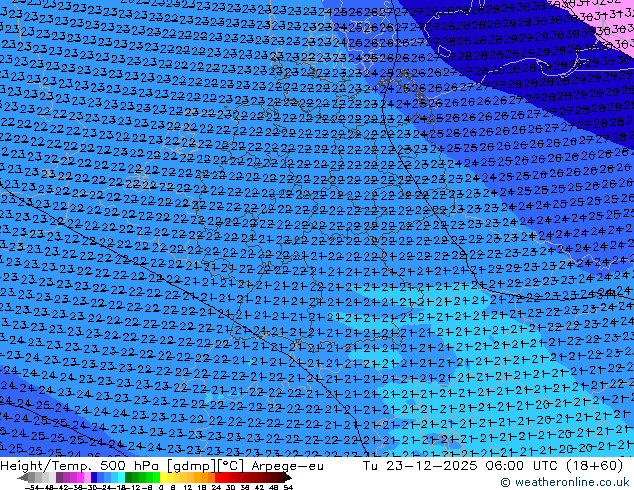Click the dark maroon right arrow tip of legend
The height and width of the screenshot is (490, 634).
pos(289,478)
